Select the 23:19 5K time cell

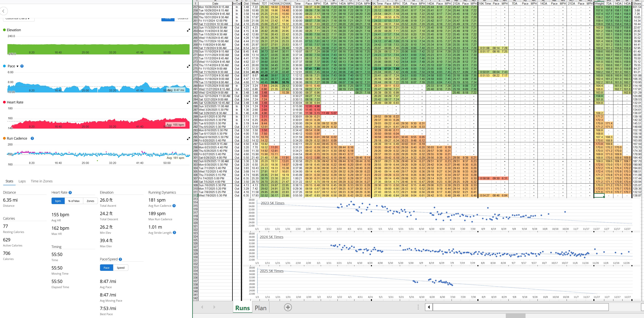(377, 69)
